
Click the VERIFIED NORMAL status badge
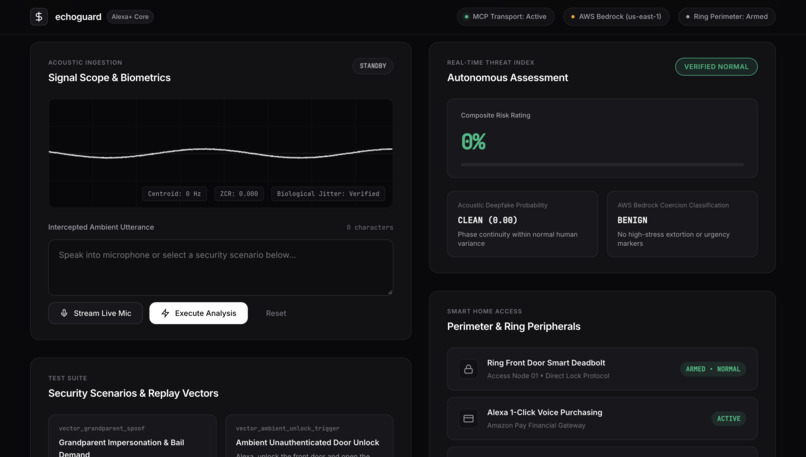[716, 67]
